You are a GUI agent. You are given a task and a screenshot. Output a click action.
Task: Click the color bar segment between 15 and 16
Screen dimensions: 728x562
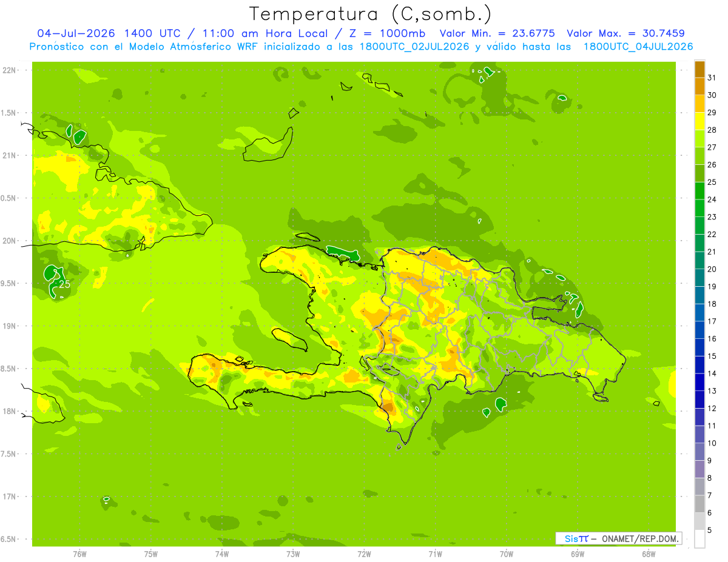click(x=699, y=347)
